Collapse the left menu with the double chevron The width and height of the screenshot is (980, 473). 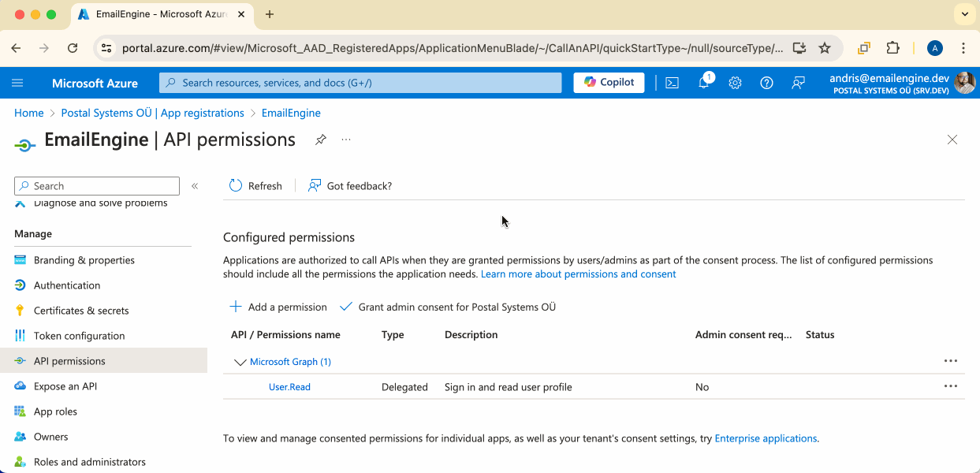(x=195, y=186)
